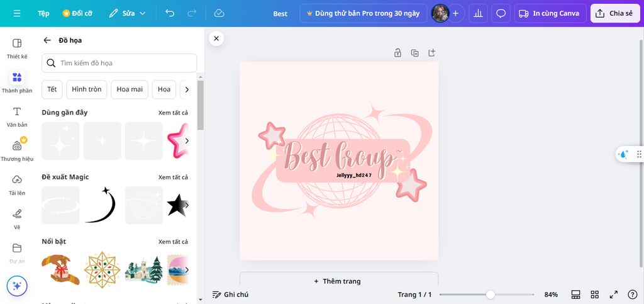Click the Thêm trang add page button
The width and height of the screenshot is (644, 304).
point(339,281)
